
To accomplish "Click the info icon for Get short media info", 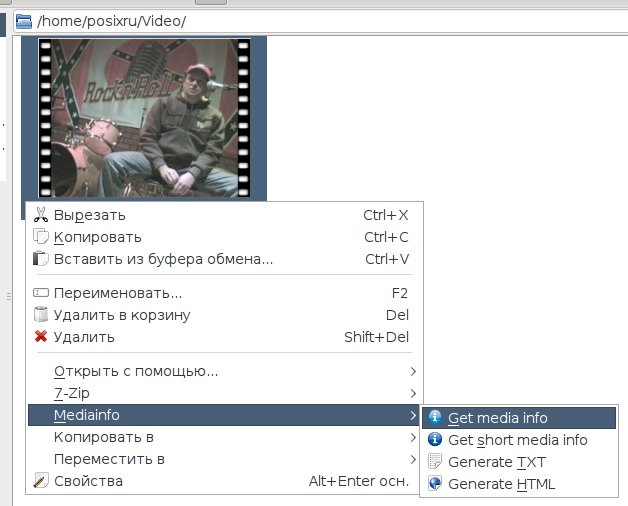I will (435, 439).
